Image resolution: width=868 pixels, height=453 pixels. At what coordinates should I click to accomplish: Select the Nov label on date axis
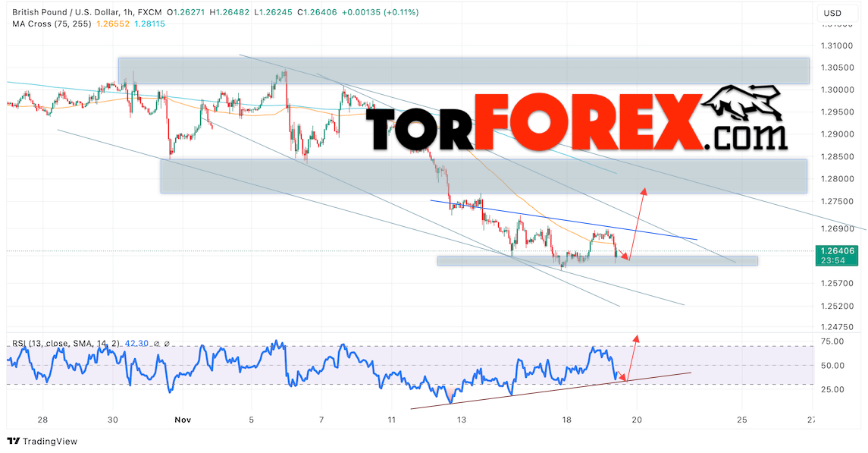(x=181, y=420)
